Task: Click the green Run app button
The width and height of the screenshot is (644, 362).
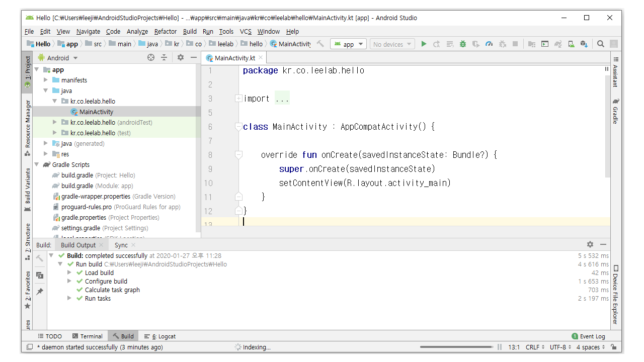Action: click(424, 44)
